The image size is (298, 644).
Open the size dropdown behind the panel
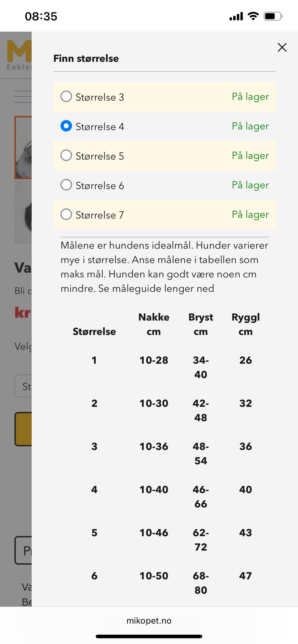(x=23, y=386)
